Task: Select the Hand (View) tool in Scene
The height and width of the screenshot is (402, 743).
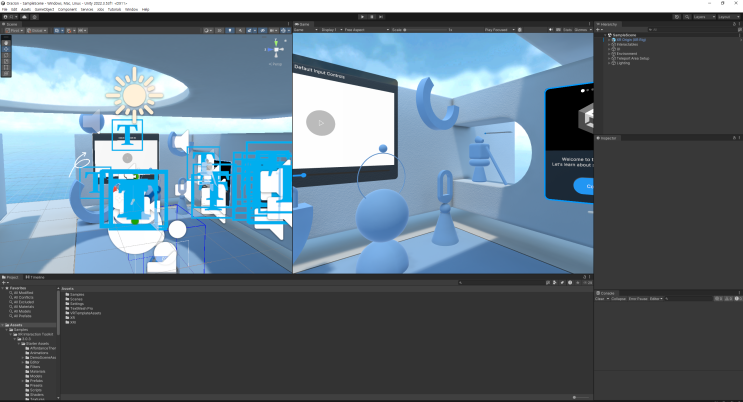Action: coord(6,43)
